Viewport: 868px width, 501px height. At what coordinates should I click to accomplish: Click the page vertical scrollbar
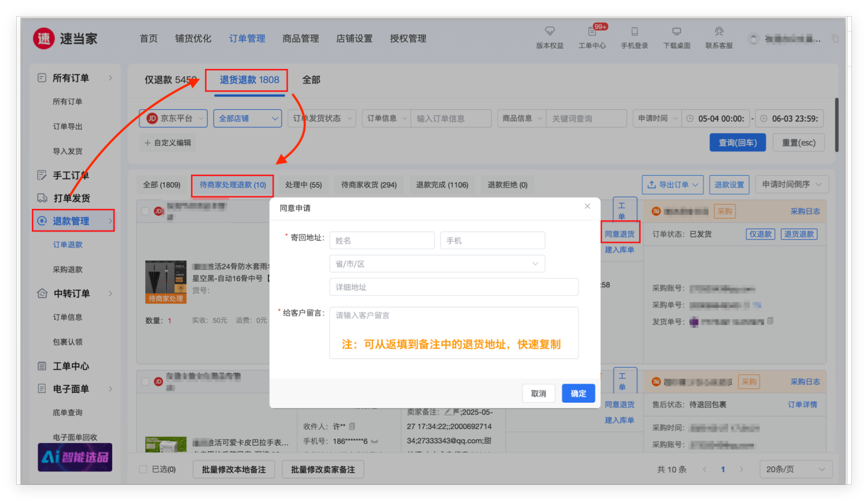tap(837, 124)
